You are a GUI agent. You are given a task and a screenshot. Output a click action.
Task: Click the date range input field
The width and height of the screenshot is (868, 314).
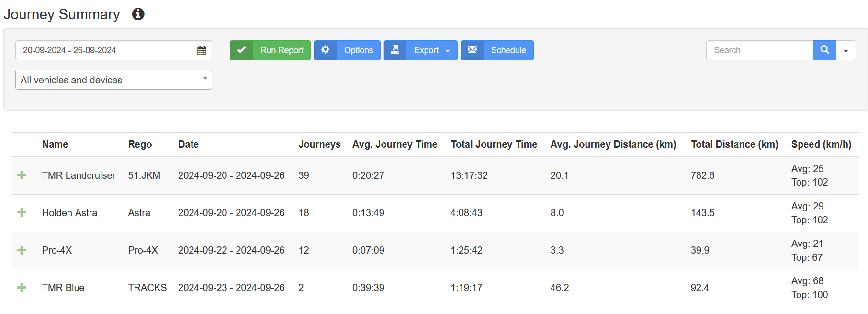(113, 50)
